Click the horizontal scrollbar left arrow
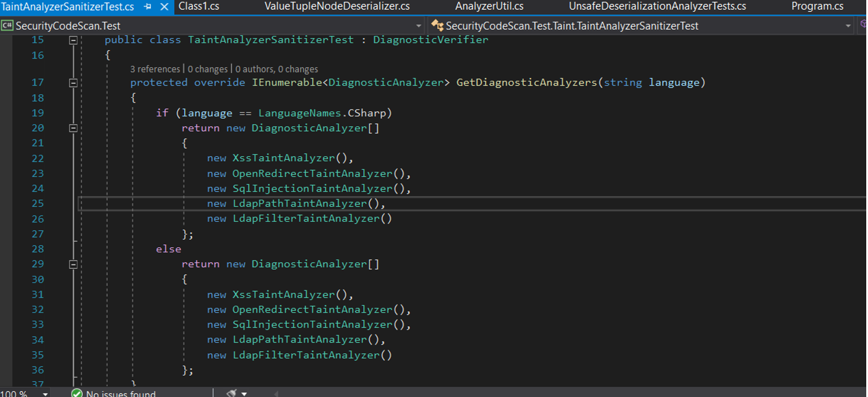 [x=276, y=394]
